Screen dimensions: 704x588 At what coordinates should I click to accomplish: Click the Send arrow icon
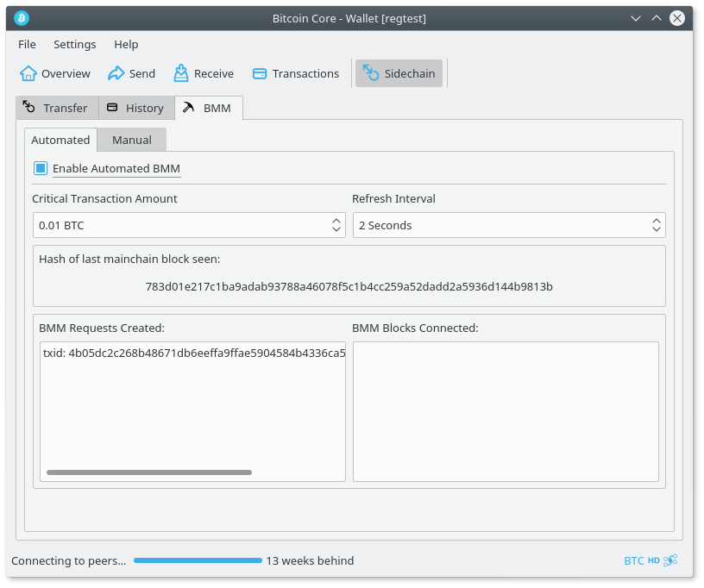tap(116, 73)
